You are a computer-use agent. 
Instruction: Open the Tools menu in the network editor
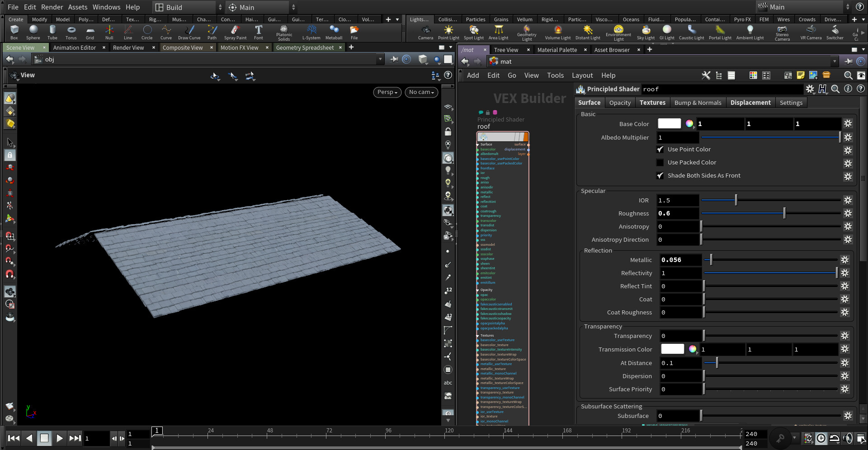[x=555, y=75]
